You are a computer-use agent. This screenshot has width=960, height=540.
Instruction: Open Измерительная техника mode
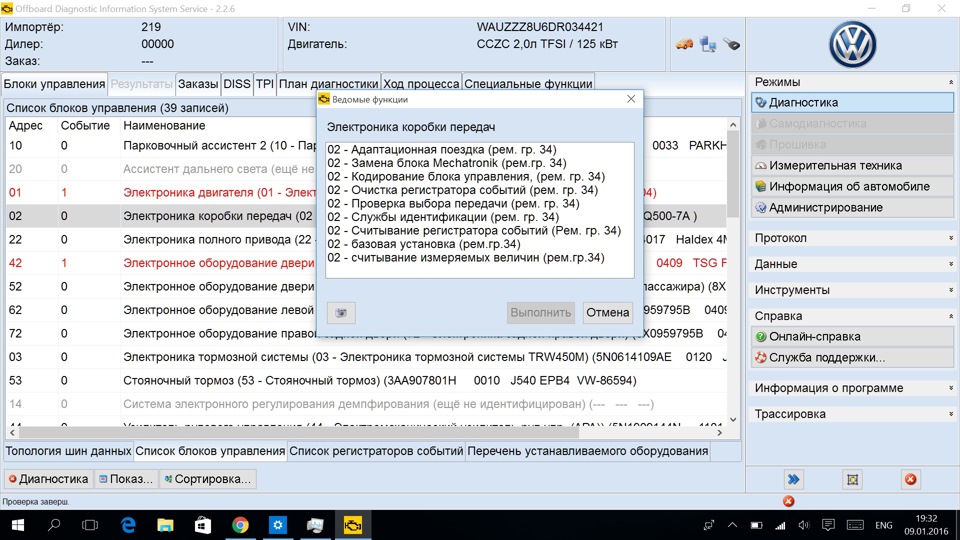[x=852, y=165]
